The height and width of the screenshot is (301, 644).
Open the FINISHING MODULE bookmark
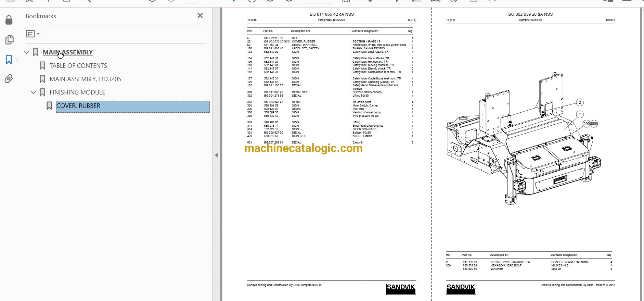(77, 92)
